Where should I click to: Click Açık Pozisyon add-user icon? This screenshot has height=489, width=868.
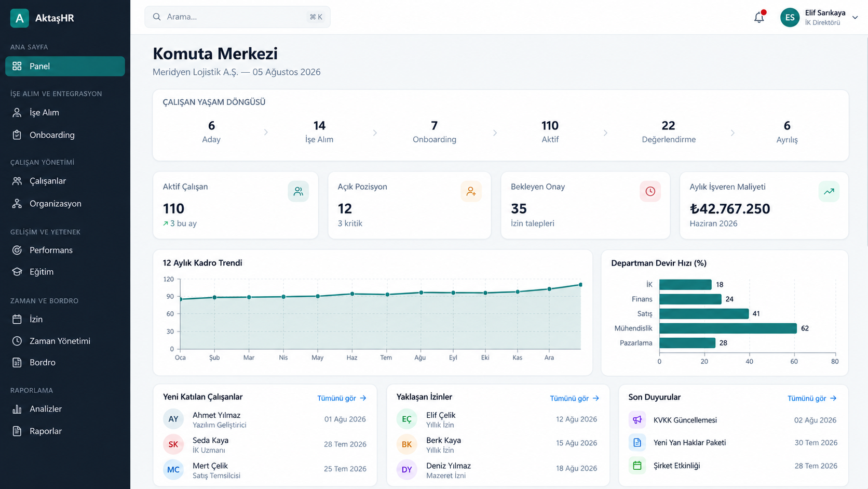pyautogui.click(x=471, y=191)
